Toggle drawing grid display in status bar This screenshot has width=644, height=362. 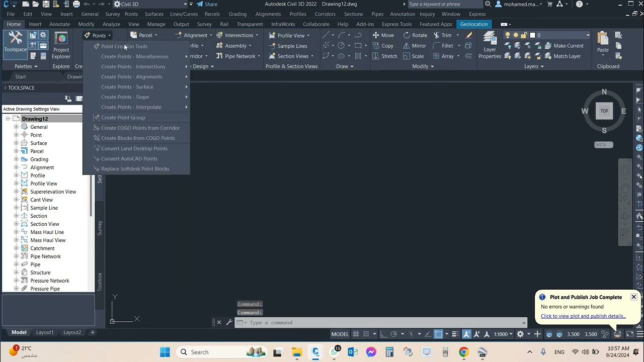pos(356,334)
